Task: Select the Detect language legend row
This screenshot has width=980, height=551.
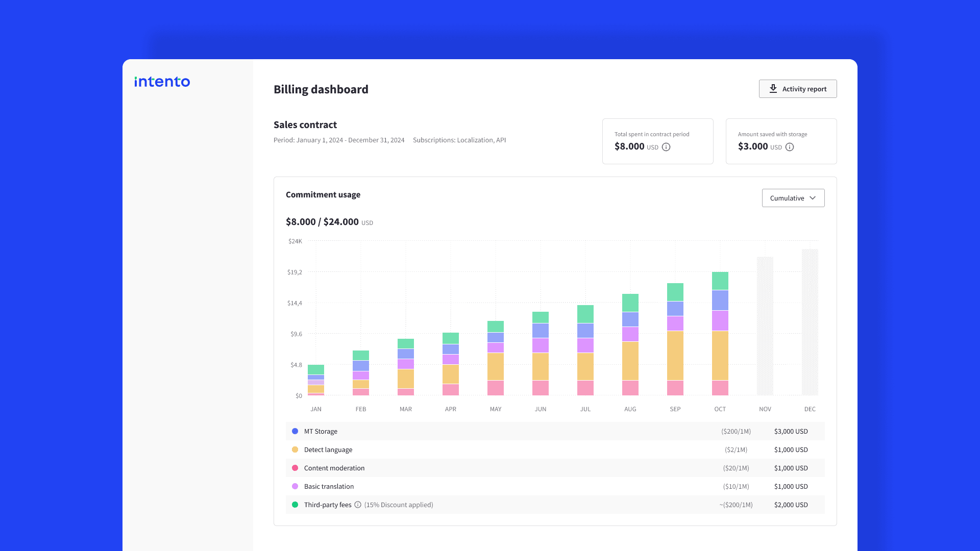Action: (x=555, y=449)
